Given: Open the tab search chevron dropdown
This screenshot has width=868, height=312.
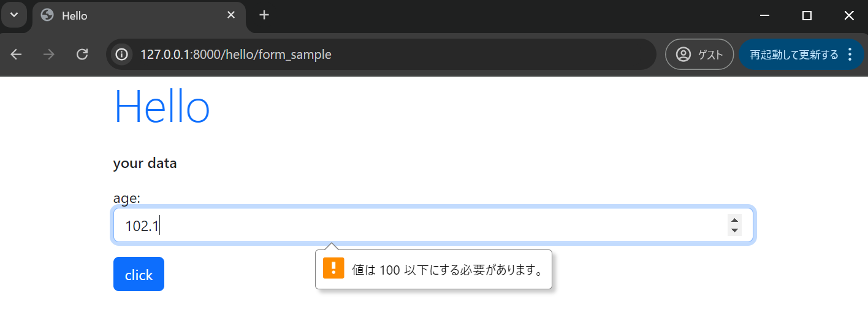Looking at the screenshot, I should [x=13, y=15].
